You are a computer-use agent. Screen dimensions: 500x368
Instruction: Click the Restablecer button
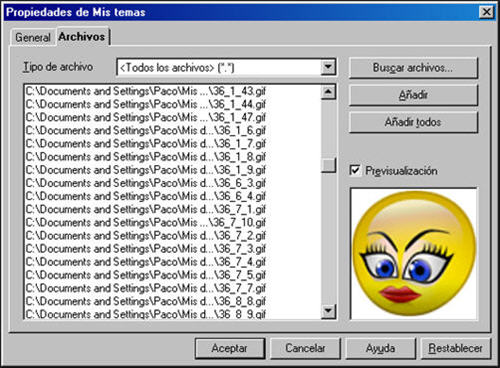456,349
